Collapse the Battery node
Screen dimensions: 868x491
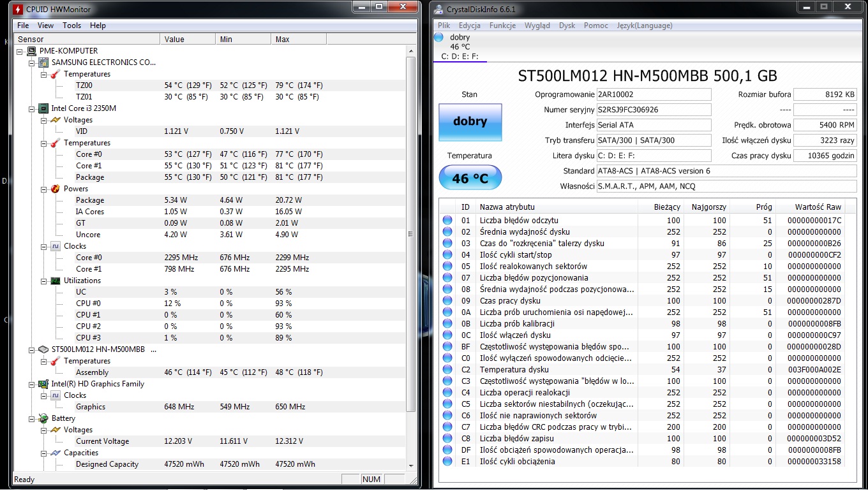click(31, 418)
